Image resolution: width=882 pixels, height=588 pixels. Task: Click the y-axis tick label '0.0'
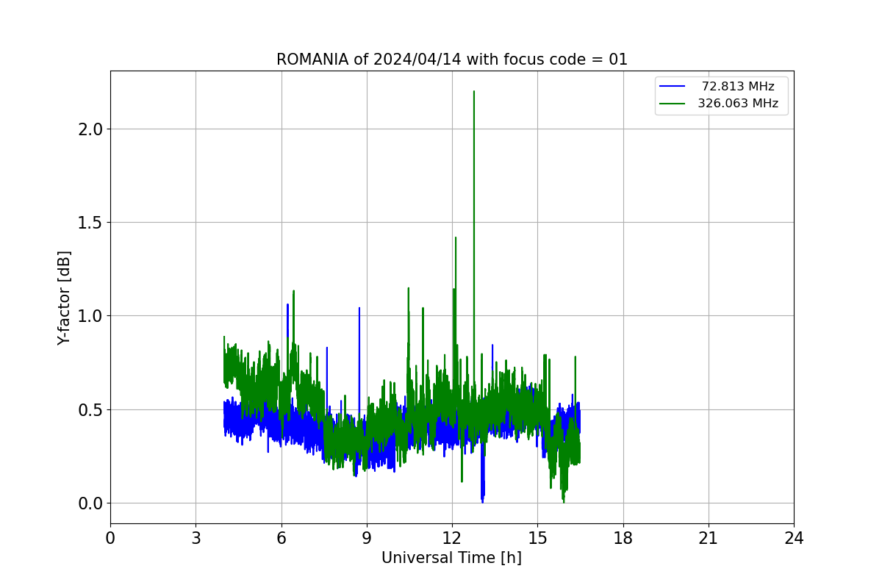90,503
